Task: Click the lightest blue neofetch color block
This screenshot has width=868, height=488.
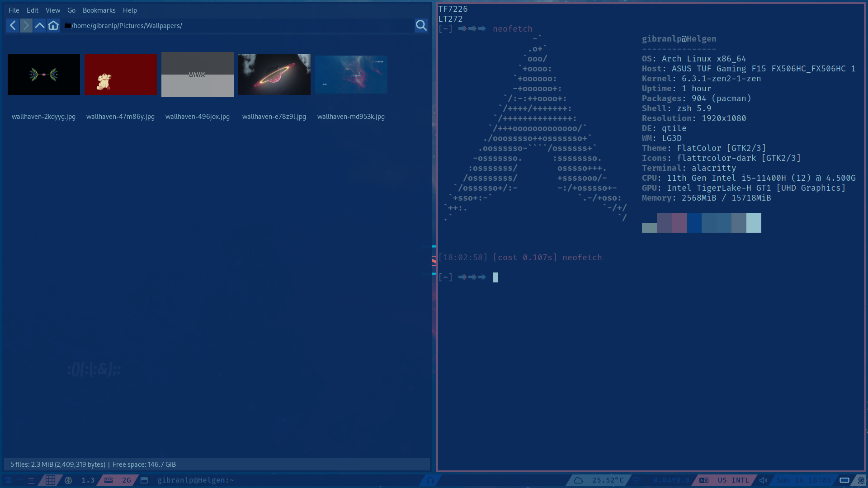Action: 754,223
